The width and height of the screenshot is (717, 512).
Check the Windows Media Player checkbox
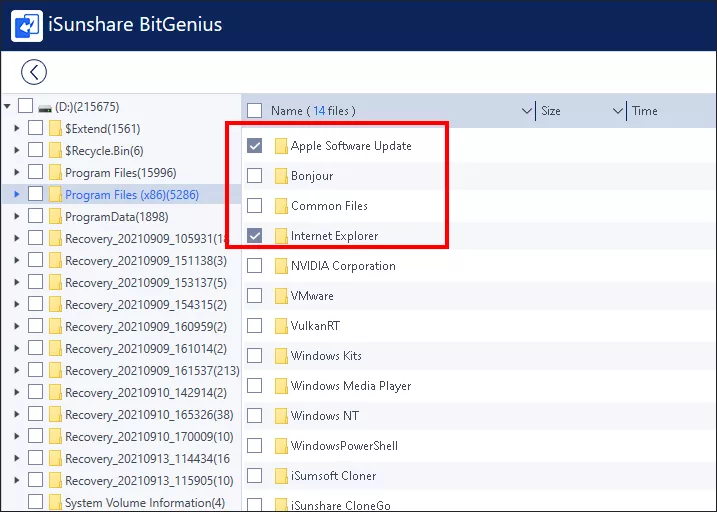254,386
